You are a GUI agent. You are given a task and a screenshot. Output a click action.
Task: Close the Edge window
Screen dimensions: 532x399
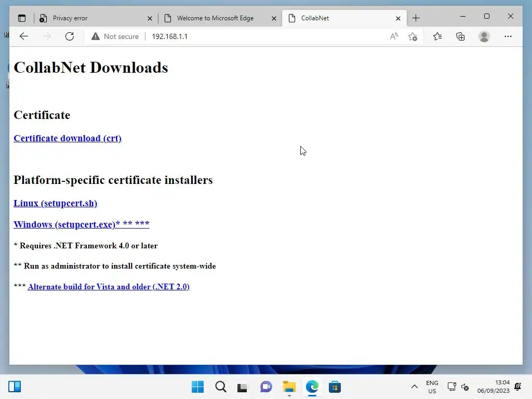coord(511,16)
